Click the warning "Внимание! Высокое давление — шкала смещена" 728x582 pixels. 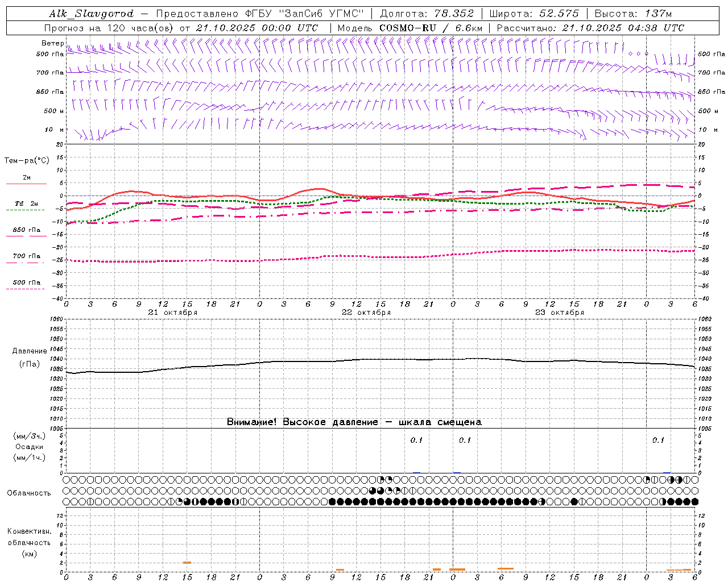click(x=354, y=422)
